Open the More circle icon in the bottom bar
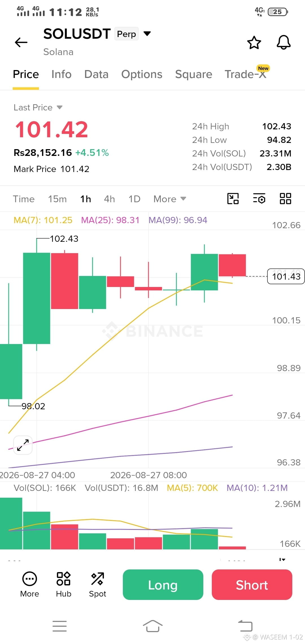Viewport: 305px width, 644px height. (30, 585)
